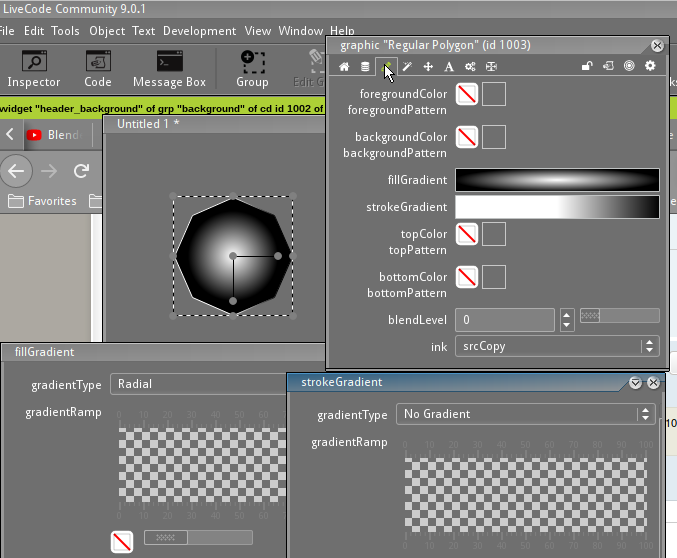Open the Object menu
The image size is (677, 558).
coord(107,31)
